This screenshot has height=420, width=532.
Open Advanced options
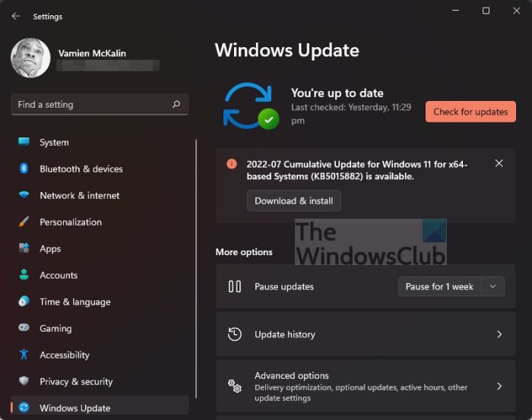click(366, 386)
